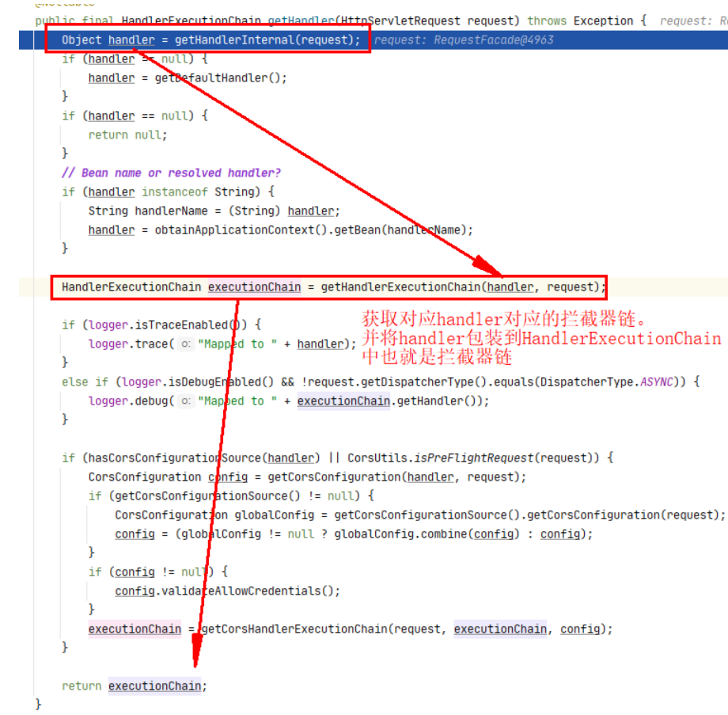
Task: Click config.validateAllowCredentials() call
Action: (x=224, y=591)
